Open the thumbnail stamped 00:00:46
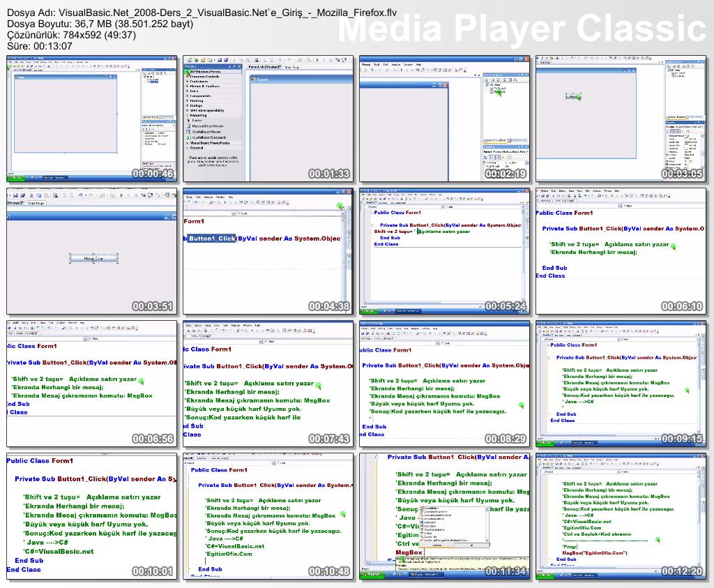 click(x=92, y=119)
